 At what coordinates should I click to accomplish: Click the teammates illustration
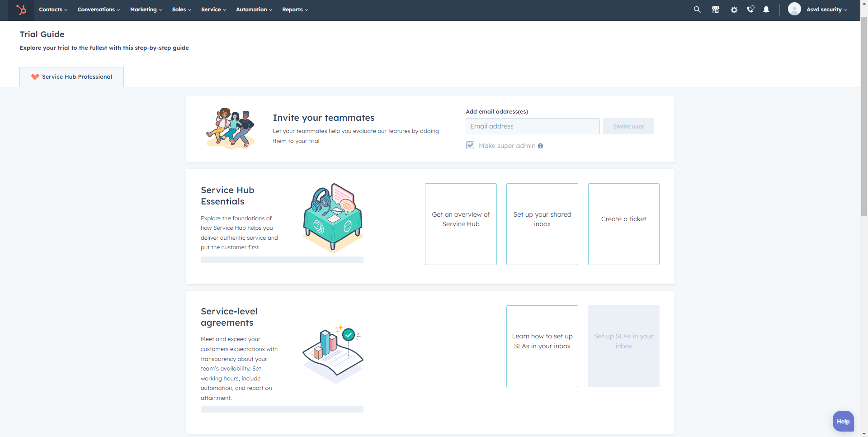pyautogui.click(x=231, y=128)
